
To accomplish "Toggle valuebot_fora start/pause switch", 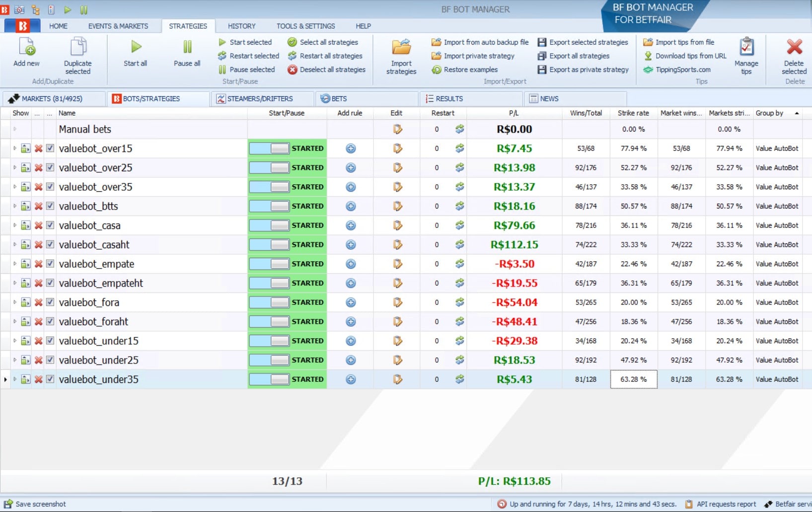I will [269, 302].
